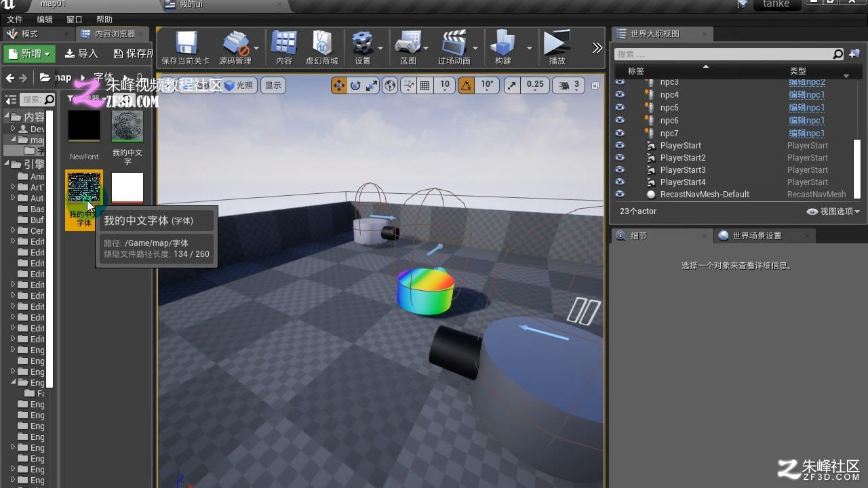Open the 编辑npc1 link for npc6
This screenshot has width=868, height=488.
pos(806,121)
